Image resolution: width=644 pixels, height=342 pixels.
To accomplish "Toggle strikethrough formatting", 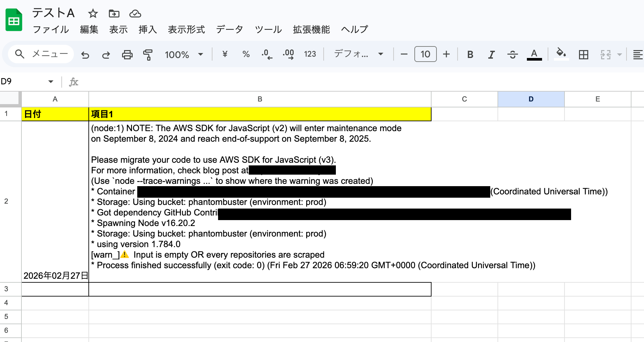I will click(x=513, y=54).
